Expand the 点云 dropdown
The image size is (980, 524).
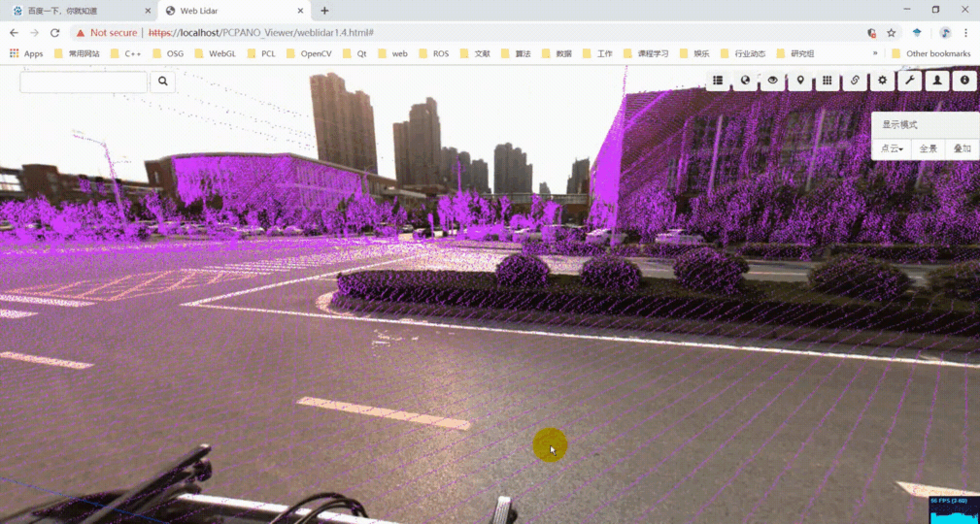tap(893, 148)
